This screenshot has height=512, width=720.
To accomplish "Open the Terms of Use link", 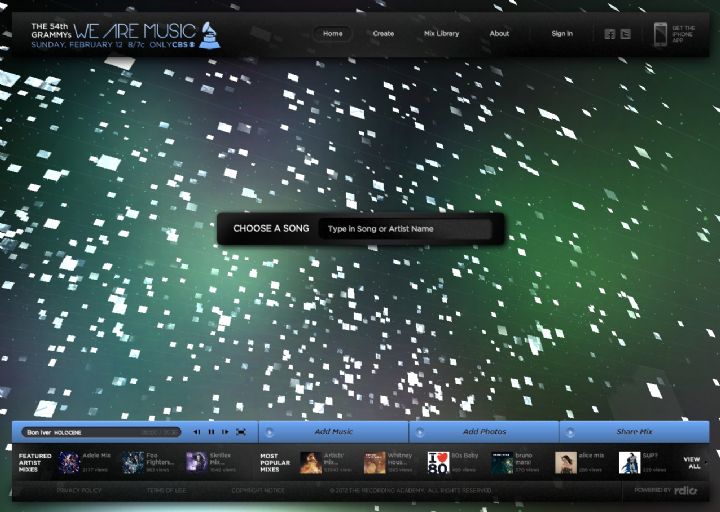I will 166,490.
